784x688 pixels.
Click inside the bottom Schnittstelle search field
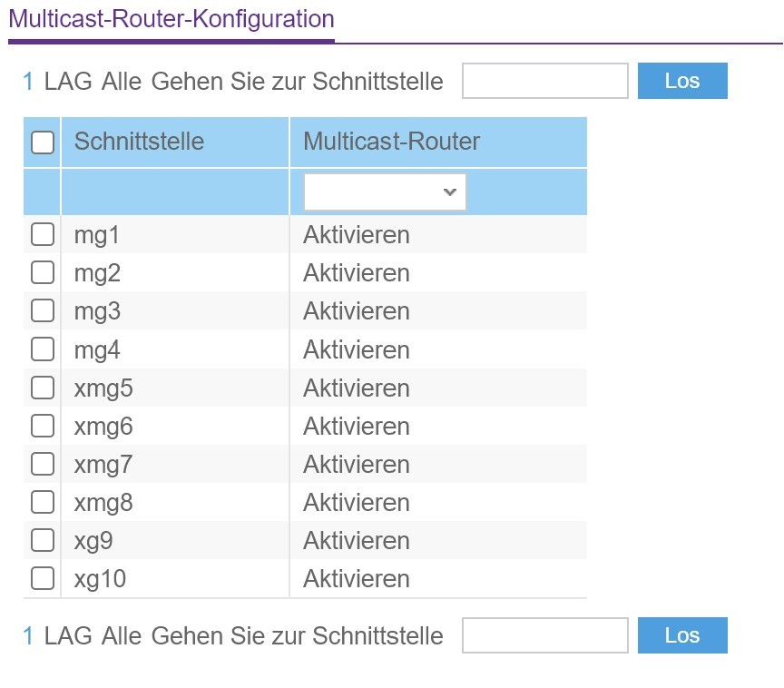pyautogui.click(x=544, y=635)
